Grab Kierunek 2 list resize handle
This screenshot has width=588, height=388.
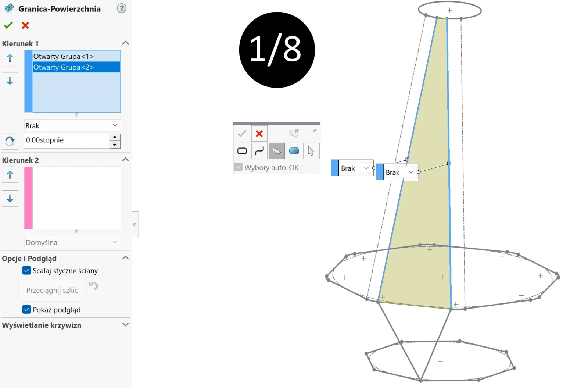click(76, 231)
